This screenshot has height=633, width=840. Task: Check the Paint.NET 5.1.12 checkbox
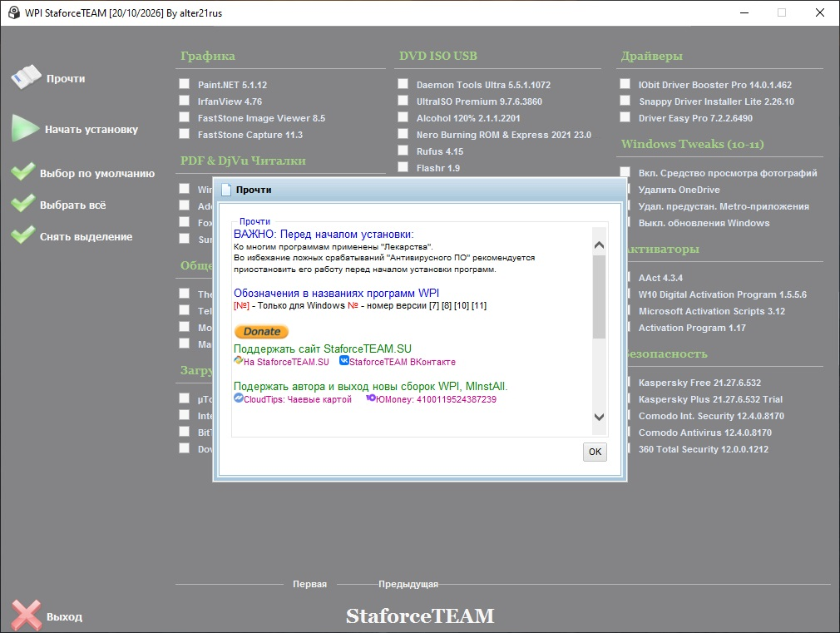point(185,84)
